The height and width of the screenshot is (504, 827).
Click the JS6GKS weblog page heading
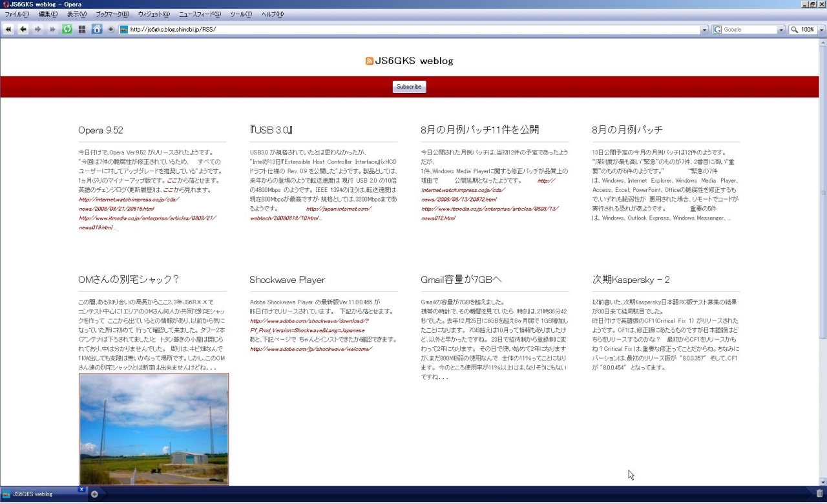coord(414,61)
